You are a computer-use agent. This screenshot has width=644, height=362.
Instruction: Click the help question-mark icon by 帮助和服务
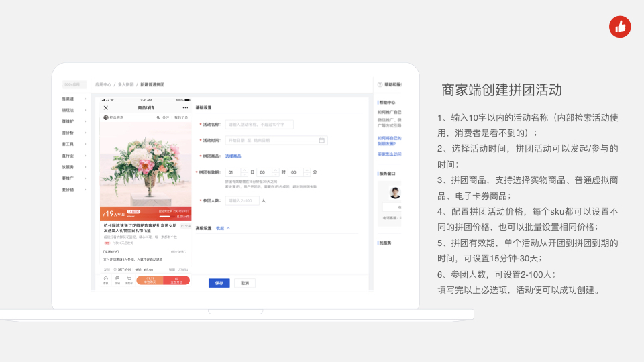coord(380,84)
